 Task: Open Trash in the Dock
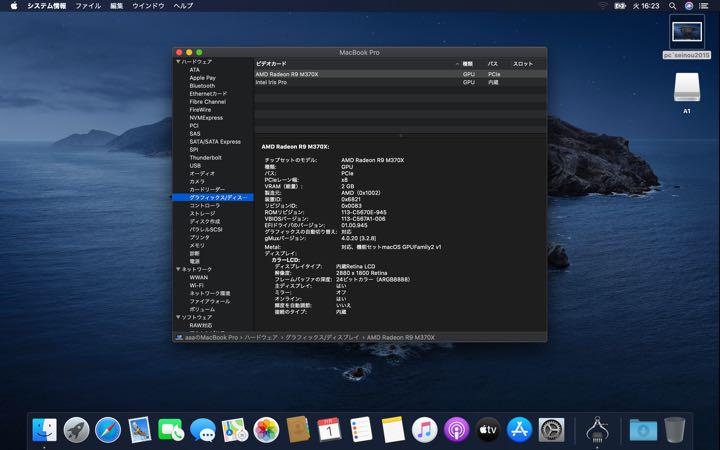tap(674, 430)
